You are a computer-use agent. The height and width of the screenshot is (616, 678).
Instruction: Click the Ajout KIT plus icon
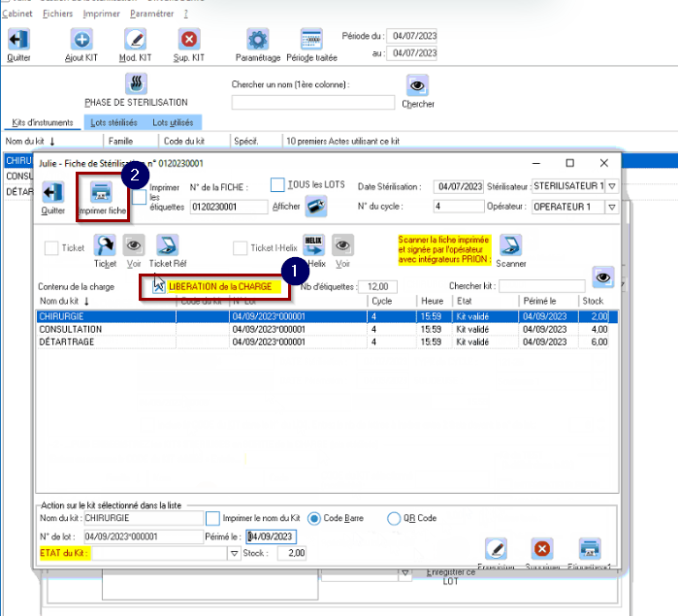click(x=81, y=40)
